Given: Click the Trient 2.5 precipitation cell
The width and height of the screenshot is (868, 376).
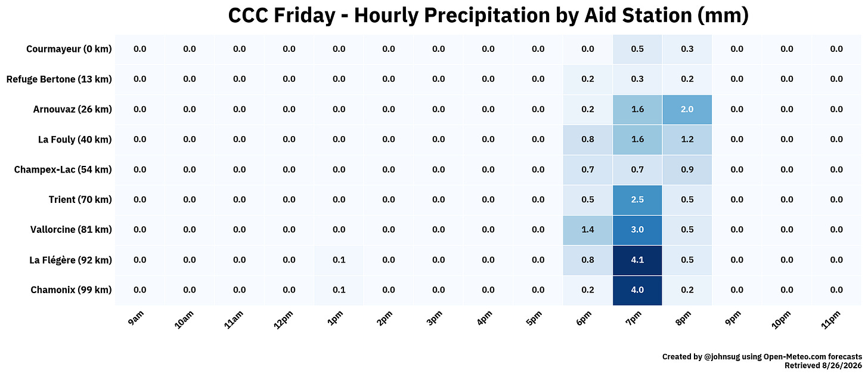Looking at the screenshot, I should [x=637, y=199].
